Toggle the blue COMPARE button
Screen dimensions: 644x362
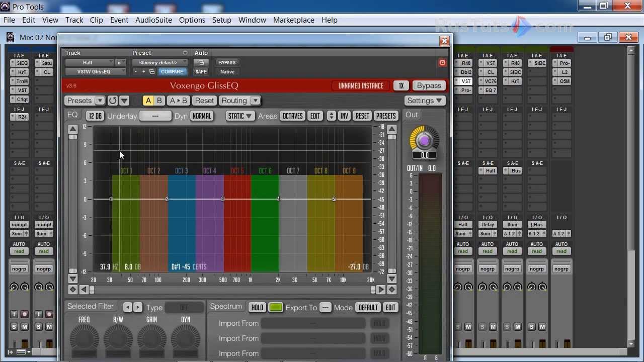172,72
